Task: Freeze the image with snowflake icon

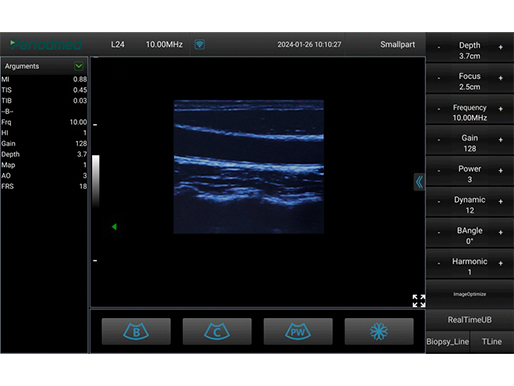Action: (x=379, y=331)
